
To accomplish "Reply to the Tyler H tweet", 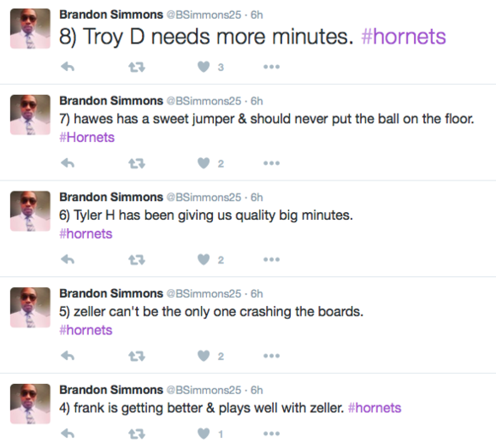I will [x=68, y=260].
